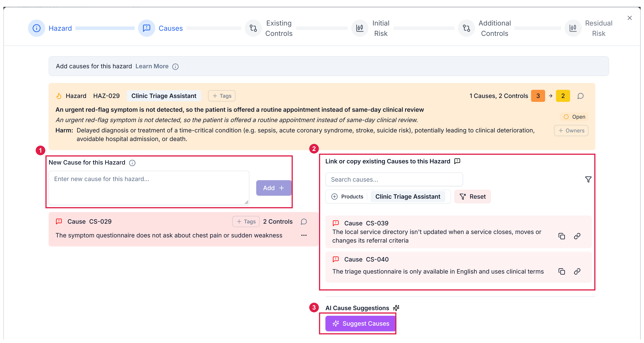Go to the Existing Controls step
The image size is (644, 343).
(x=279, y=28)
